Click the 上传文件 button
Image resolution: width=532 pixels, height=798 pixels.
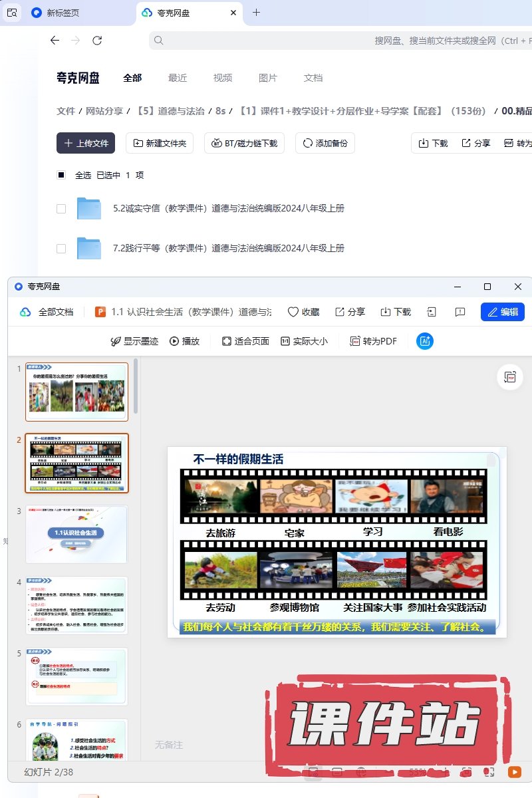(86, 143)
